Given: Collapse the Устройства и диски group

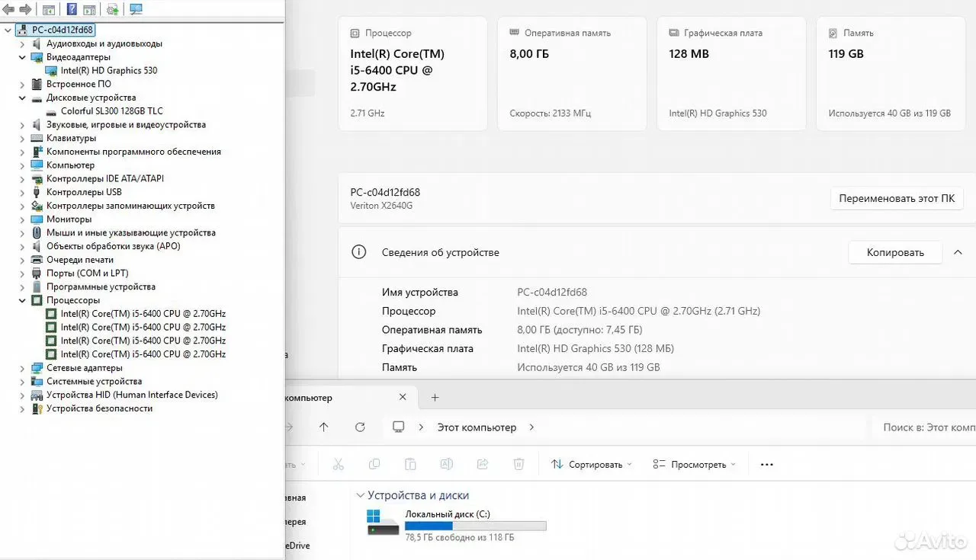Looking at the screenshot, I should click(x=360, y=495).
